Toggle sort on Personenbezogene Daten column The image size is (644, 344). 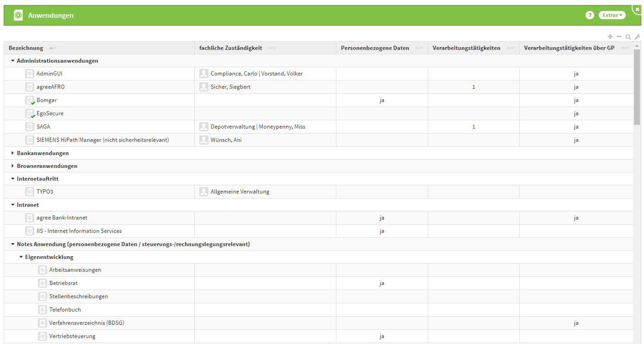pos(419,48)
